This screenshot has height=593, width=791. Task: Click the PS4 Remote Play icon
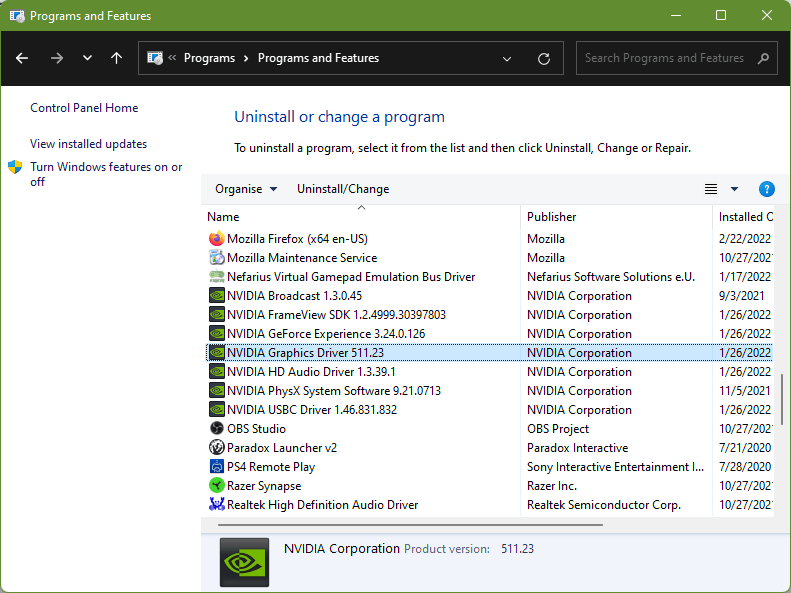click(x=216, y=466)
